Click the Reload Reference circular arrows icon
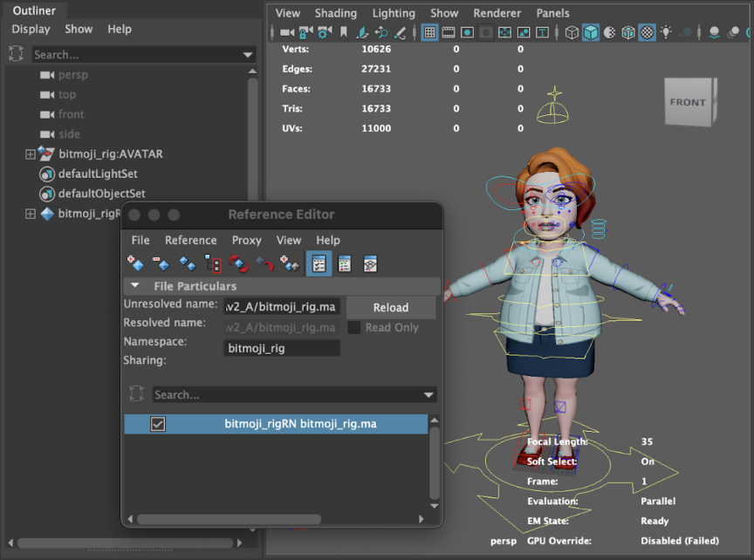The width and height of the screenshot is (754, 560). [238, 263]
